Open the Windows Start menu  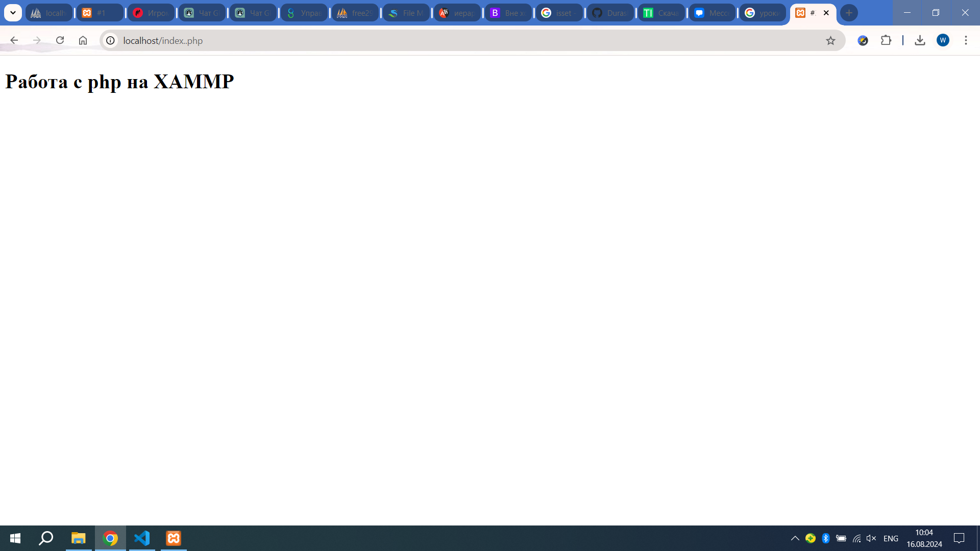pos(15,538)
